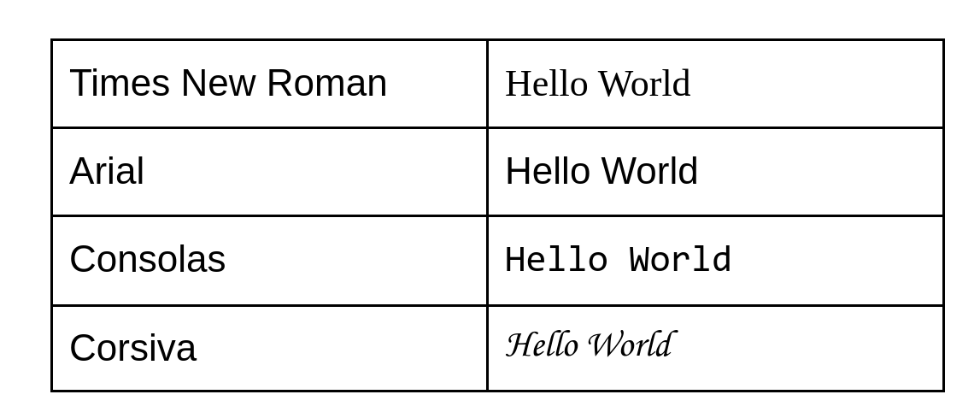Click the word "Roman" in the first row

326,84
